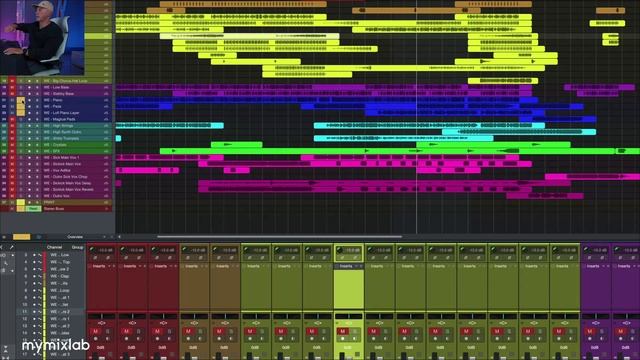The height and width of the screenshot is (360, 640).
Task: Open automation menu for SFX track
Action: click(106, 151)
